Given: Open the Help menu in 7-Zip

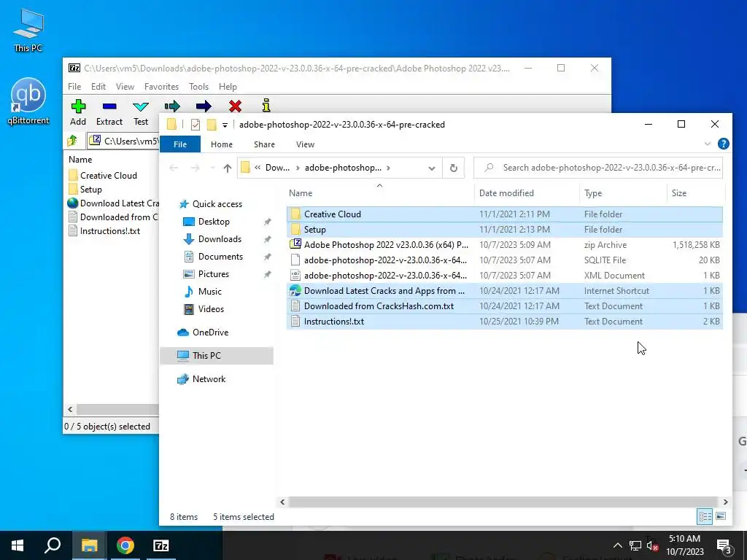Looking at the screenshot, I should coord(228,87).
